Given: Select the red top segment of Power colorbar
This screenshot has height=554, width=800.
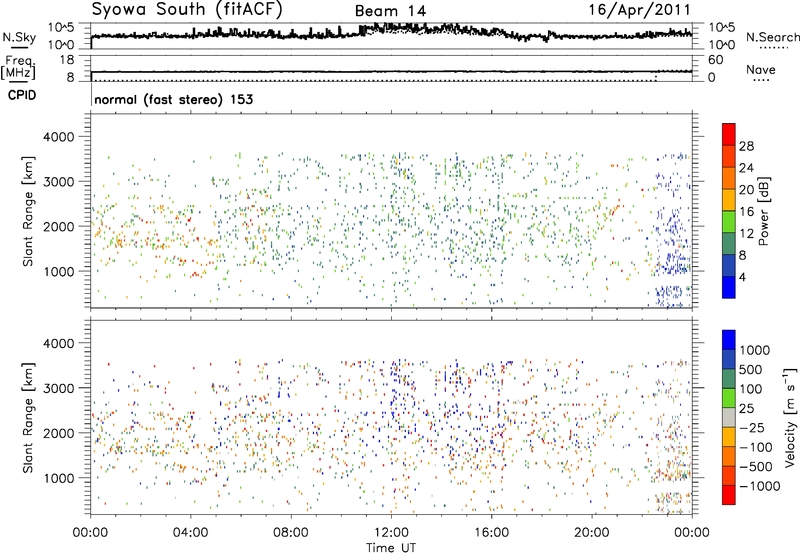Looking at the screenshot, I should tap(729, 134).
